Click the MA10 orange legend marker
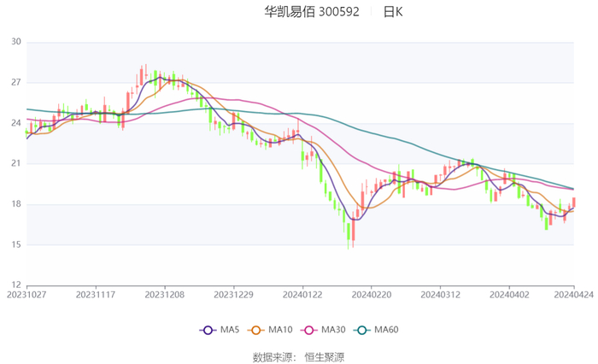Image resolution: width=598 pixels, height=364 pixels. 255,330
